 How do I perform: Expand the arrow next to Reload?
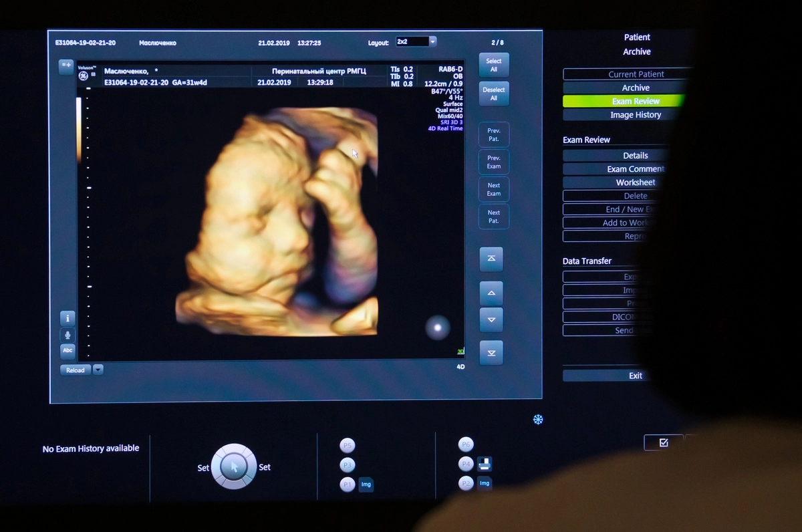coord(98,370)
